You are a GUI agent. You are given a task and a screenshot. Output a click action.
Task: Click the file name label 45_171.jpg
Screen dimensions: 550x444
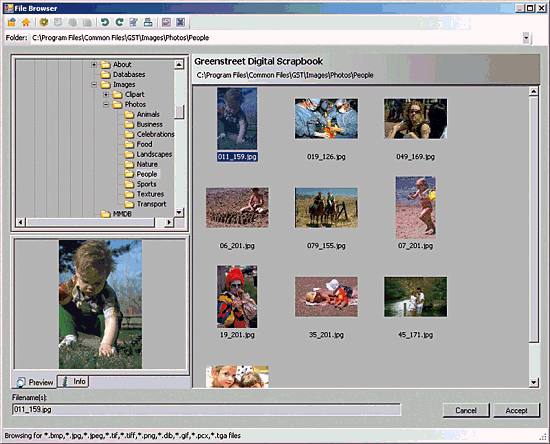(415, 335)
